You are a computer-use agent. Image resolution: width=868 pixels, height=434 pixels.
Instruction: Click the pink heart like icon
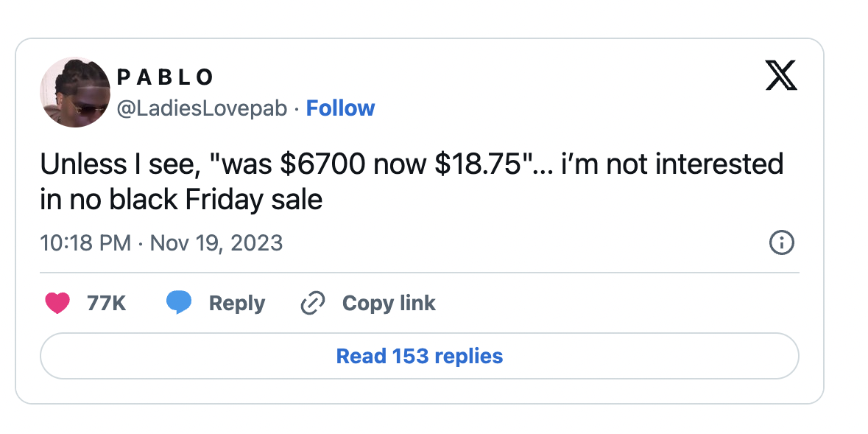point(57,303)
